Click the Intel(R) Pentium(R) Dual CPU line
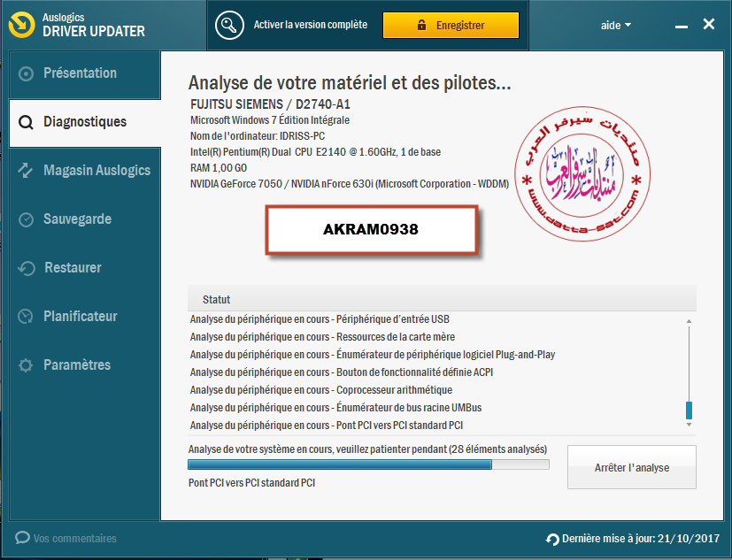 click(315, 152)
